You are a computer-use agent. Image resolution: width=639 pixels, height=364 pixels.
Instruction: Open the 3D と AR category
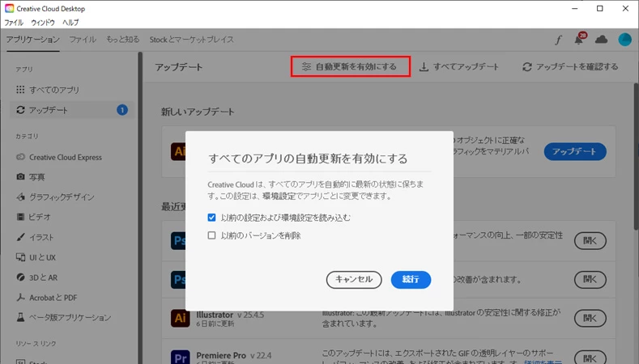point(37,277)
